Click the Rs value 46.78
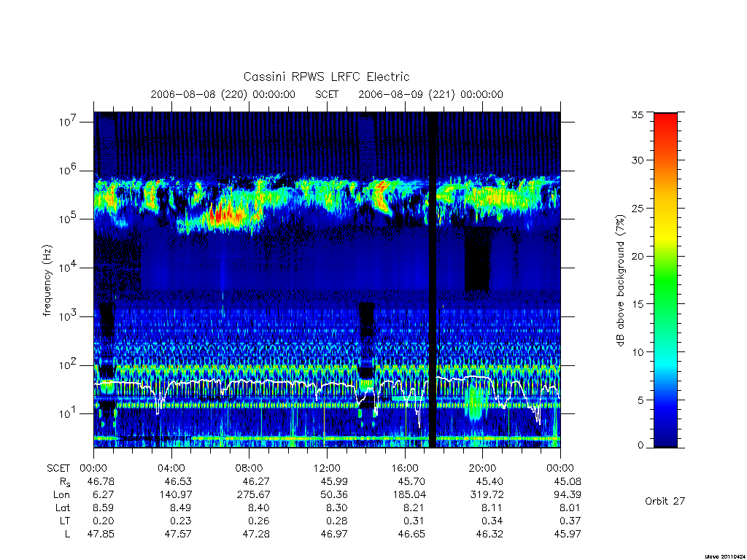Screen dimensions: 747x560 click(x=101, y=481)
